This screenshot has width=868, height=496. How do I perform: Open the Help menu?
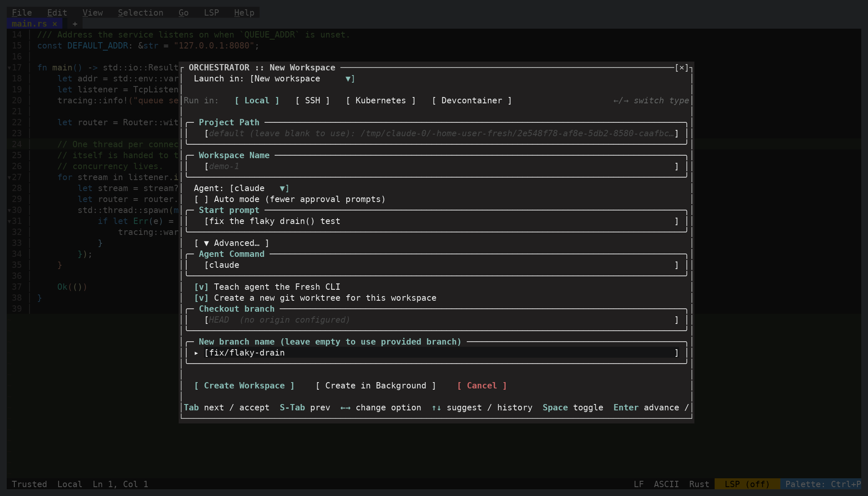pos(244,13)
